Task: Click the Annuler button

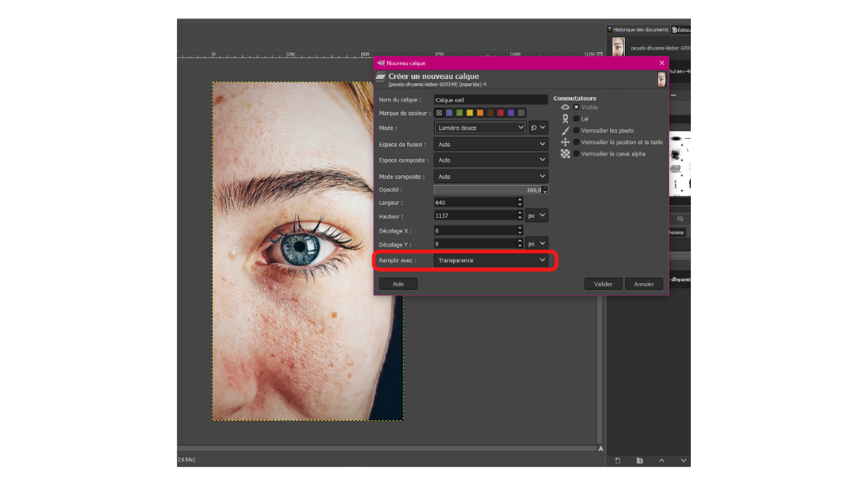Action: click(644, 284)
